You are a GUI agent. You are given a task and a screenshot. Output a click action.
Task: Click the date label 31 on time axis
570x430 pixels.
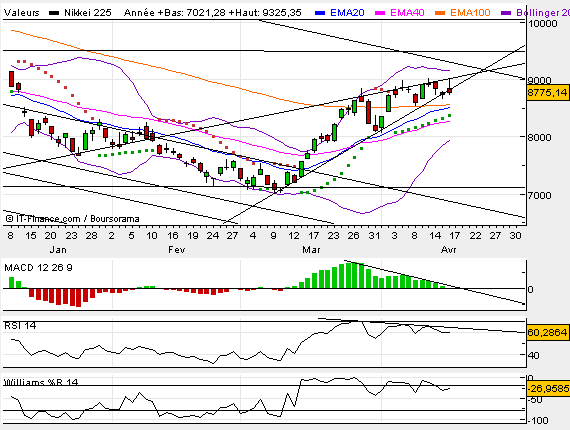[374, 236]
